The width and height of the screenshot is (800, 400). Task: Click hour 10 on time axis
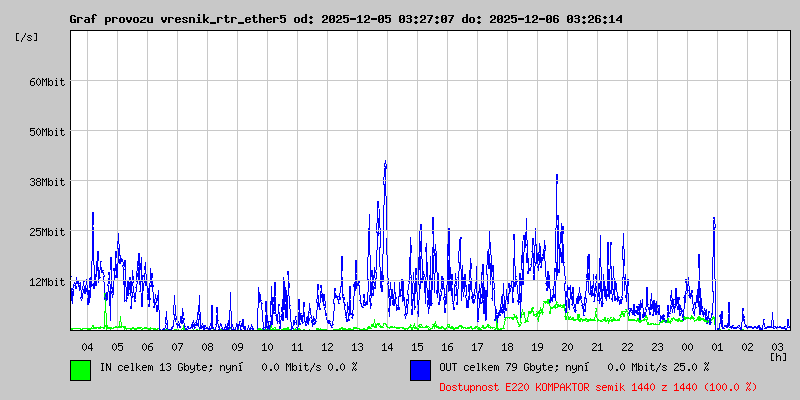(x=267, y=346)
